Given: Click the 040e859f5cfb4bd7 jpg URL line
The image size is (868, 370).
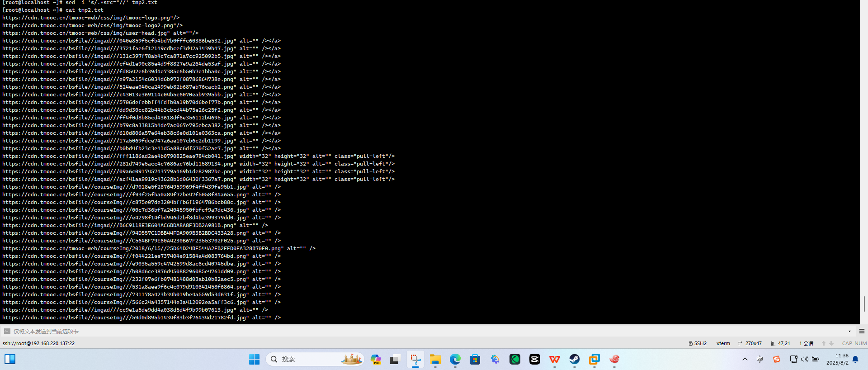Looking at the screenshot, I should [x=142, y=41].
